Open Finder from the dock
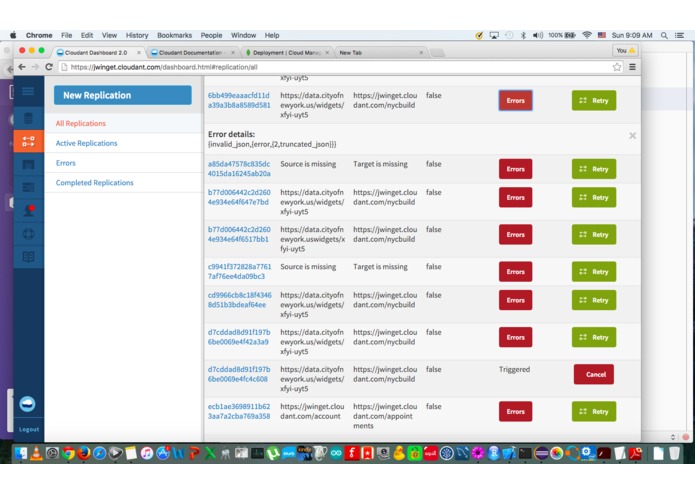Screen dimensions: 695x494 coord(20,453)
